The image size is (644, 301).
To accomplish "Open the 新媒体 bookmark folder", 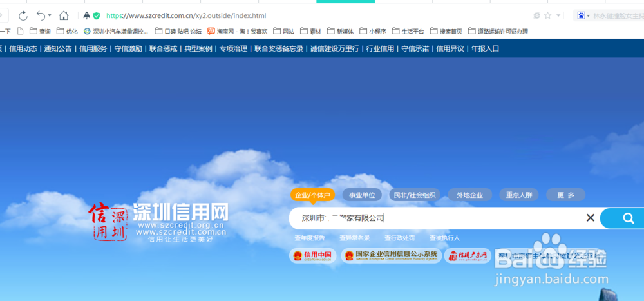I will tap(340, 31).
